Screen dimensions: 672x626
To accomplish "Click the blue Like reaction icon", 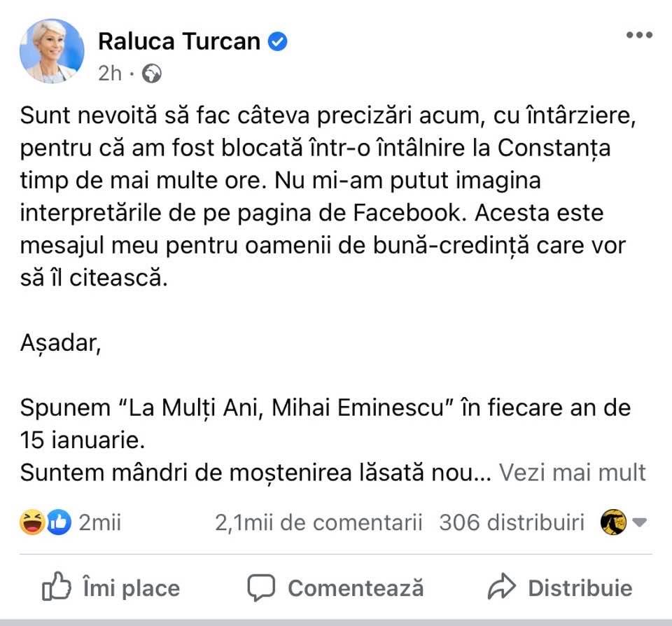I will coord(59,522).
